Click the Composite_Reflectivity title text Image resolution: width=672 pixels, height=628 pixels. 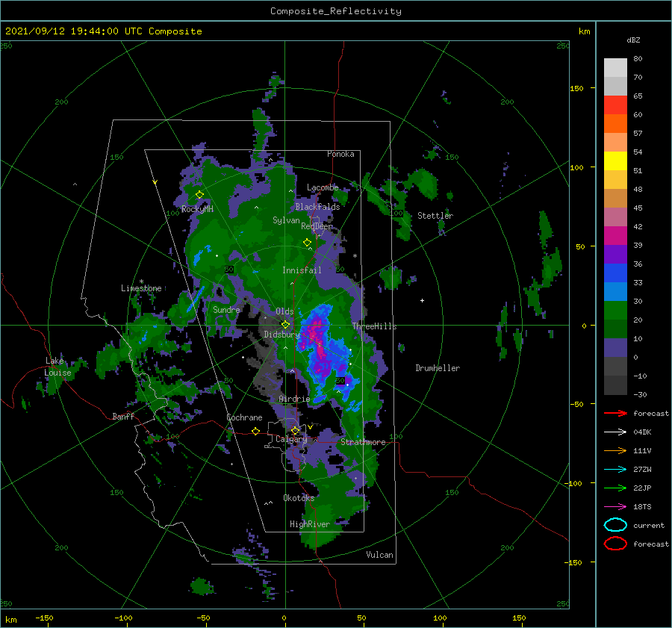pos(335,11)
